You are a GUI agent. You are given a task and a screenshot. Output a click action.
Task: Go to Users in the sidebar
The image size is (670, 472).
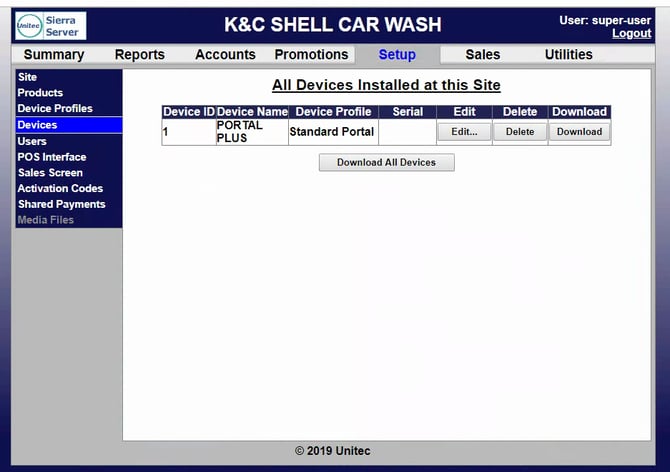(32, 141)
